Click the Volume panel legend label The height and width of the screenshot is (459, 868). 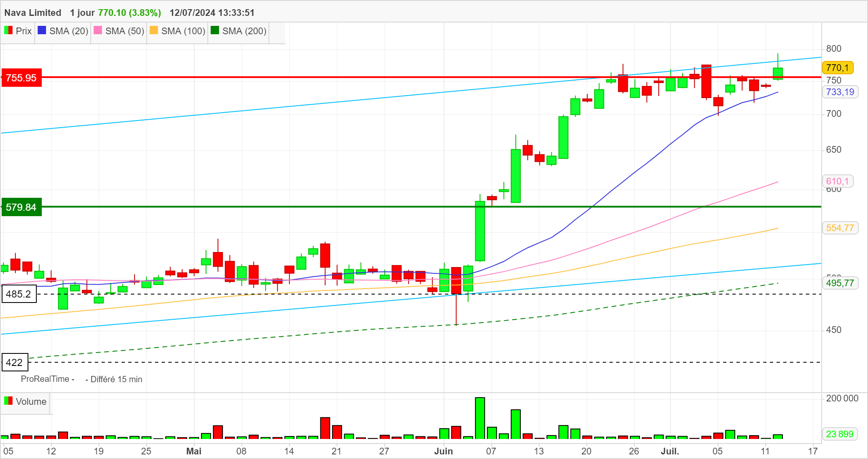pyautogui.click(x=31, y=401)
